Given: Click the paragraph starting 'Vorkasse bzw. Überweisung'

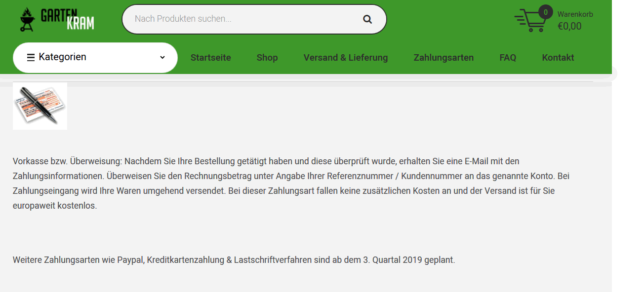Looking at the screenshot, I should tap(291, 183).
